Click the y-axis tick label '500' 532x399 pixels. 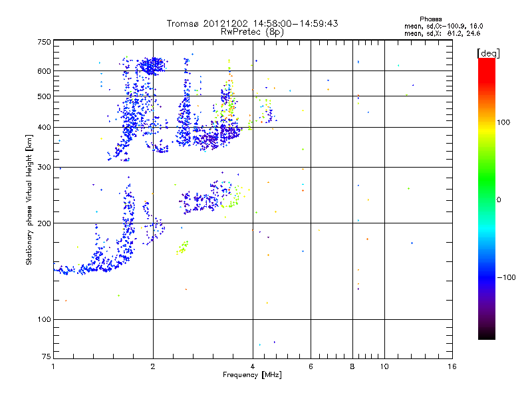[44, 96]
